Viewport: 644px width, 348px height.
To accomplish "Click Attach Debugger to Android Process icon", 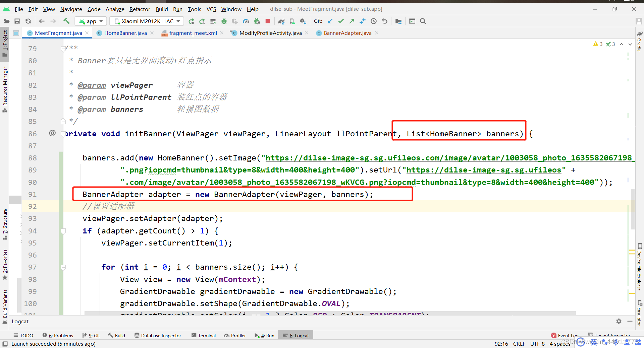I will click(257, 21).
